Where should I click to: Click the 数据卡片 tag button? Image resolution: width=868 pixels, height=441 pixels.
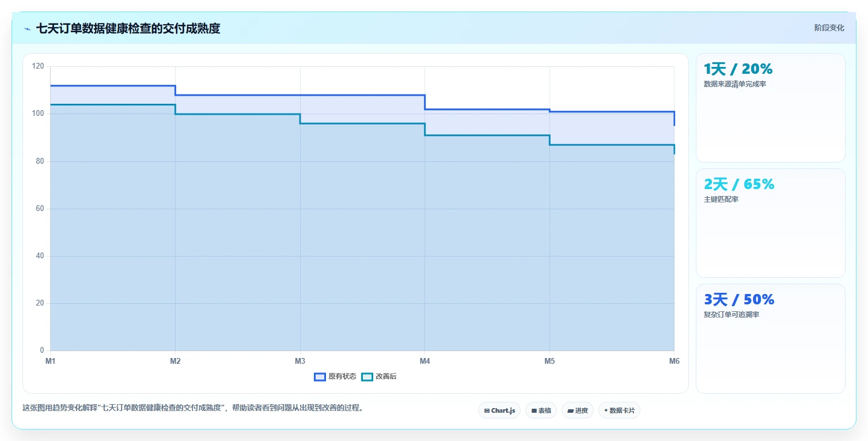coord(619,410)
